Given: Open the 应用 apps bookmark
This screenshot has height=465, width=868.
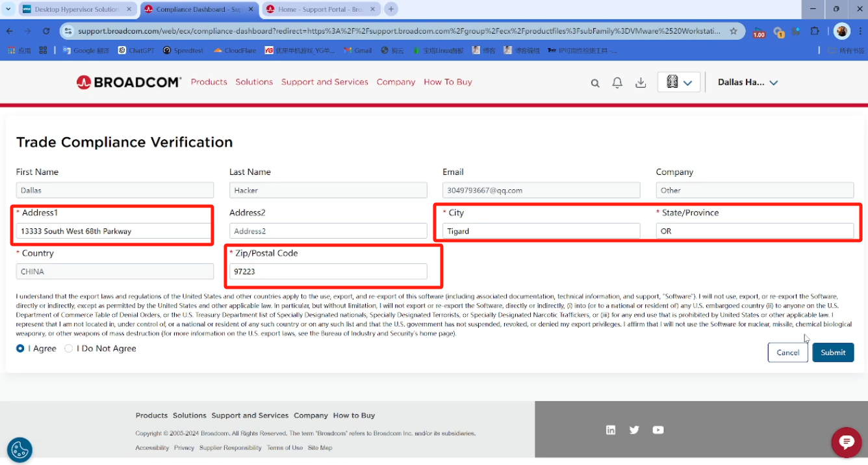Looking at the screenshot, I should (19, 50).
